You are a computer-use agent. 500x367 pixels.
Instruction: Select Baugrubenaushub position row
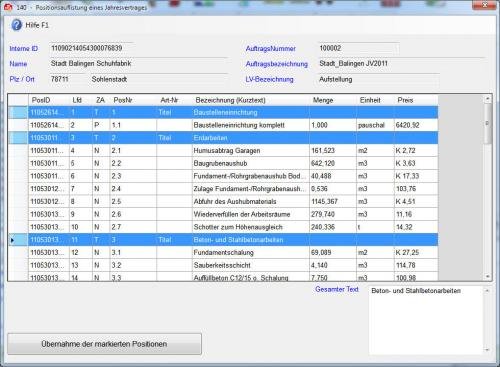click(233, 163)
